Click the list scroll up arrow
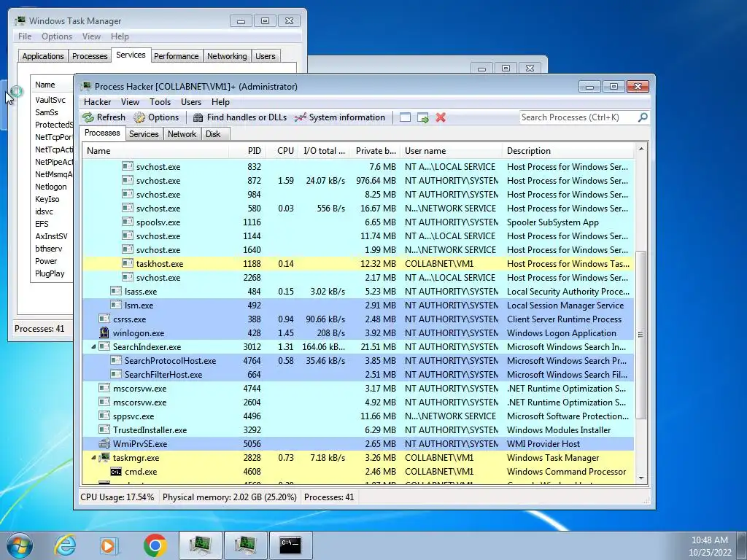Screen dimensions: 747x560 (641, 149)
